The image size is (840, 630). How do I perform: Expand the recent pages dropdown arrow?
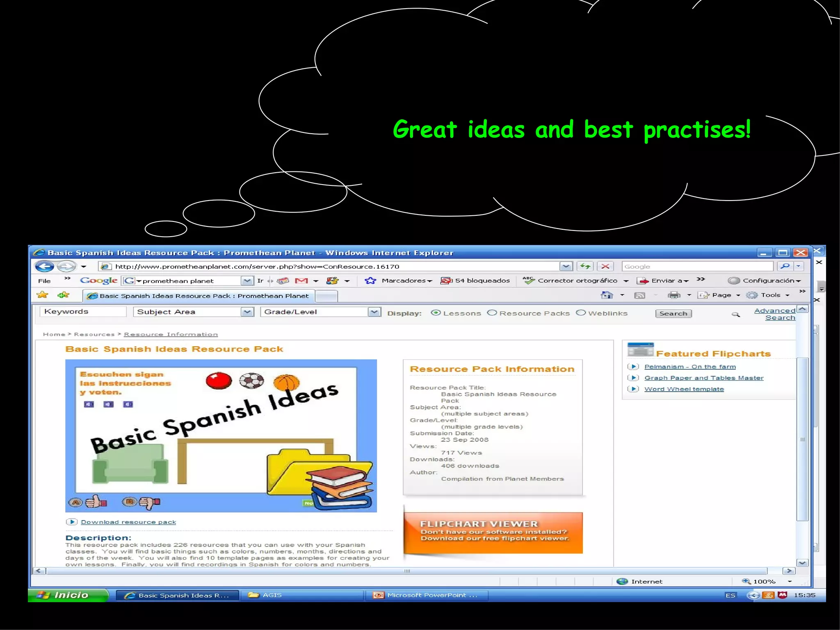84,267
